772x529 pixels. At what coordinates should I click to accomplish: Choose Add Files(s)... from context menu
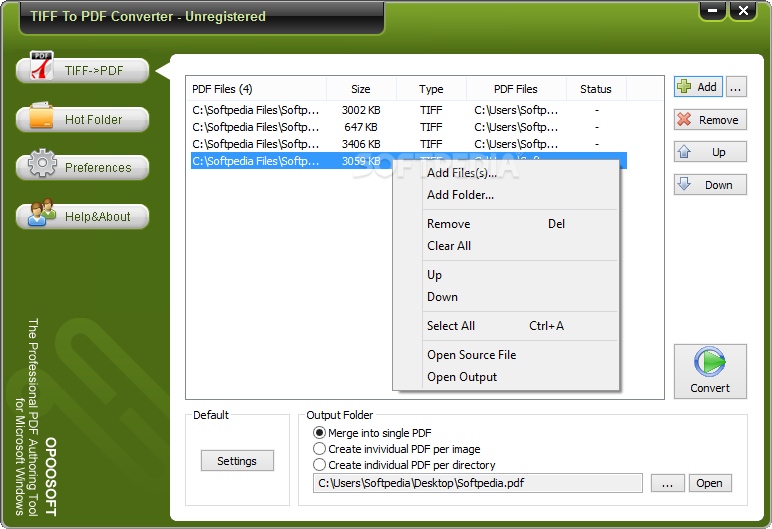pyautogui.click(x=506, y=173)
